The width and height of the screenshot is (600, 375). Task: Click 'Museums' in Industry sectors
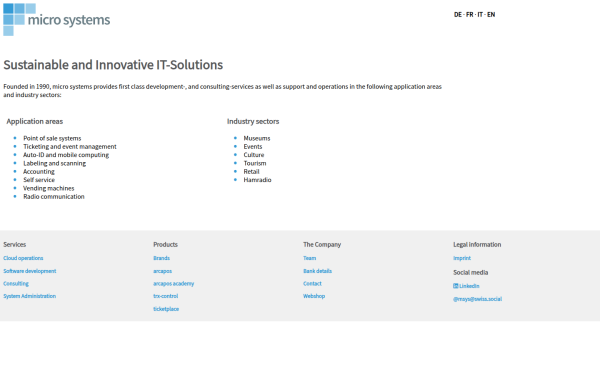tap(257, 138)
